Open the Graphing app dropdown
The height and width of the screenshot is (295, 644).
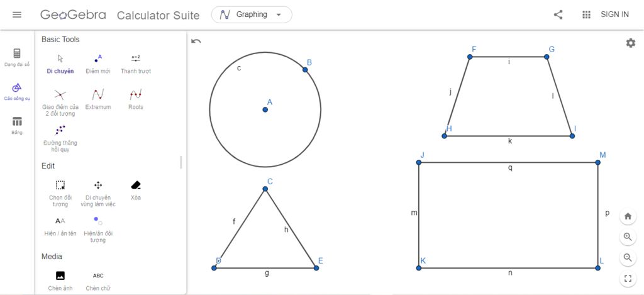click(x=252, y=14)
